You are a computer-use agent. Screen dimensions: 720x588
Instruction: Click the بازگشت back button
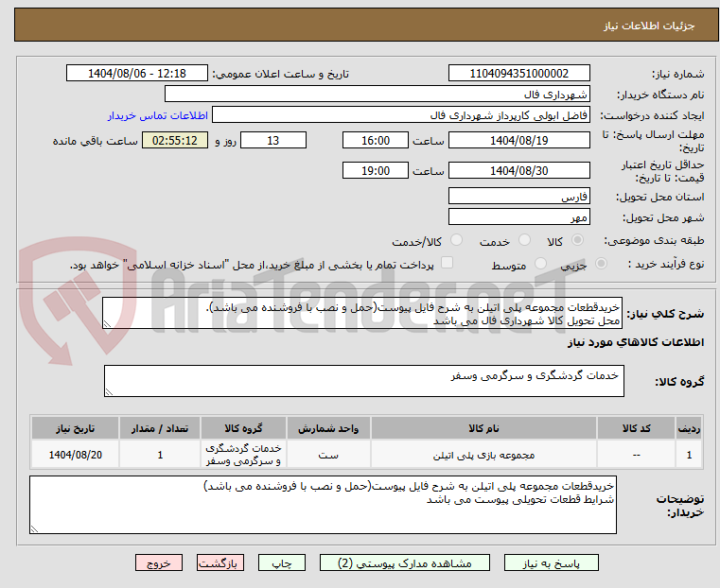coord(220,562)
